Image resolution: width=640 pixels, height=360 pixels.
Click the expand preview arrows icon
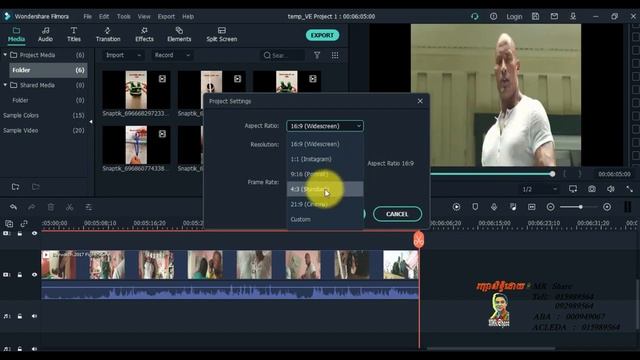coord(629,189)
